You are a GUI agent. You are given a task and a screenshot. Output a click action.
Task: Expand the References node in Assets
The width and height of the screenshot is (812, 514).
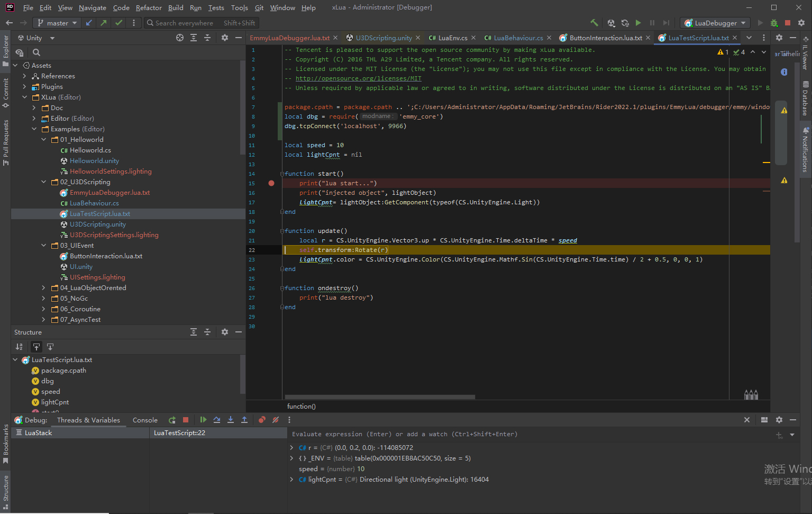tap(24, 76)
